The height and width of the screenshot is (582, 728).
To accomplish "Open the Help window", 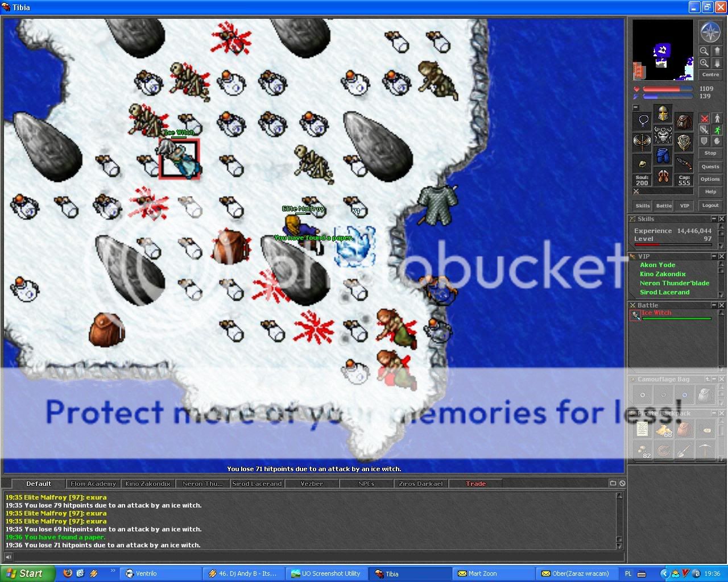I will (x=710, y=192).
